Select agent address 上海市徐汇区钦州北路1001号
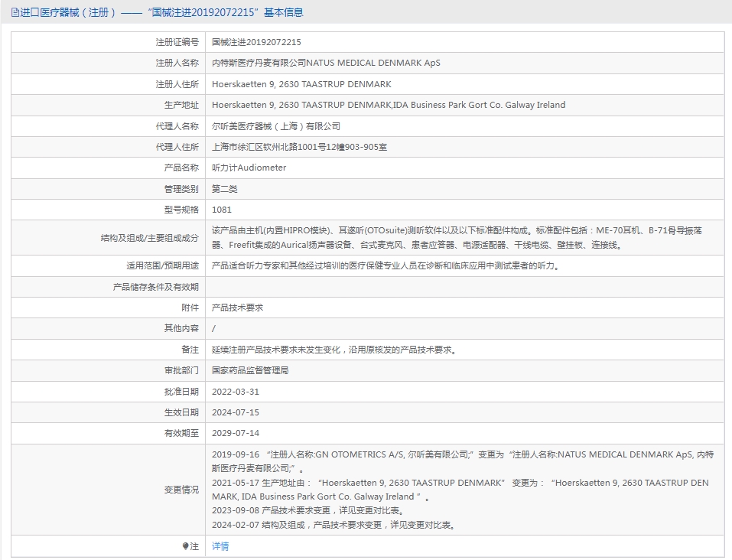This screenshot has height=560, width=732. click(299, 147)
